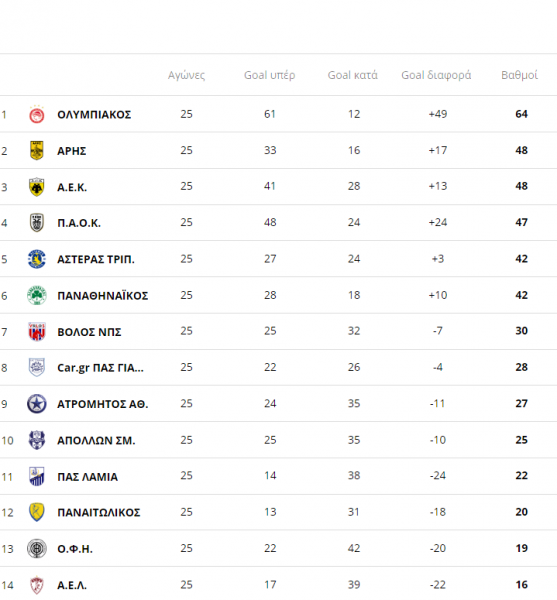Click the Goal διαφορά column header
This screenshot has width=557, height=600.
tap(436, 75)
